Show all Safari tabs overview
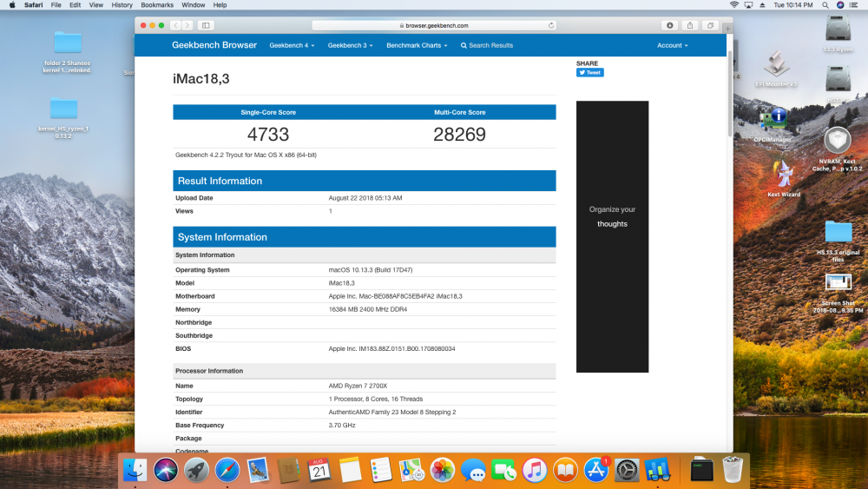 pos(710,25)
